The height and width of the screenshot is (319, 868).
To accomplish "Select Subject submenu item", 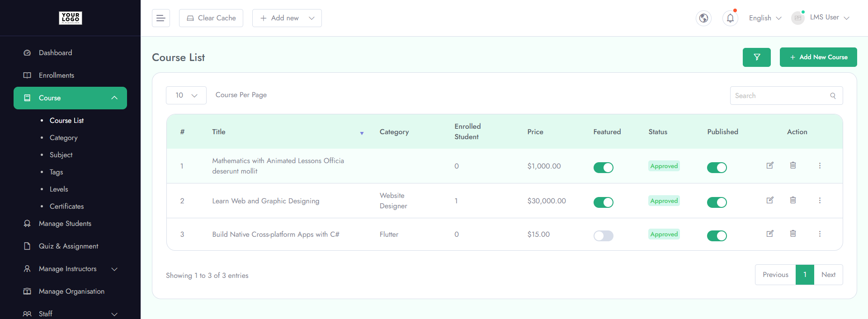I will pos(61,155).
